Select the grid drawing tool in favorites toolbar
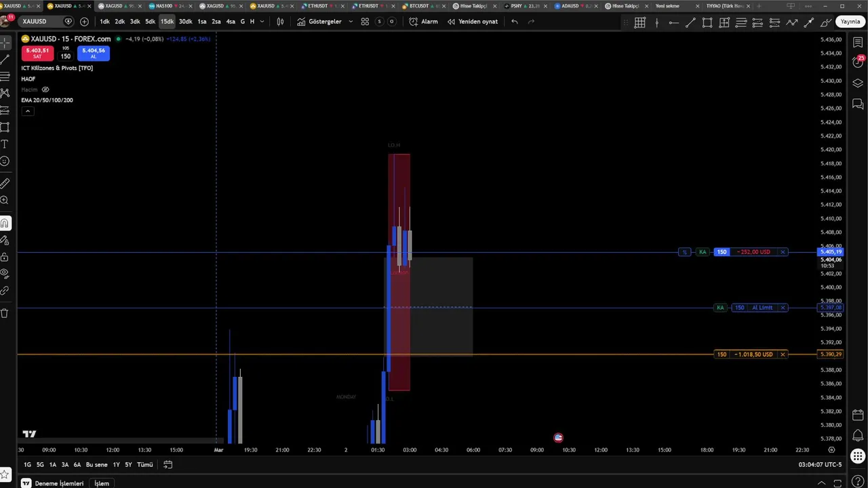Image resolution: width=868 pixels, height=488 pixels. (639, 22)
